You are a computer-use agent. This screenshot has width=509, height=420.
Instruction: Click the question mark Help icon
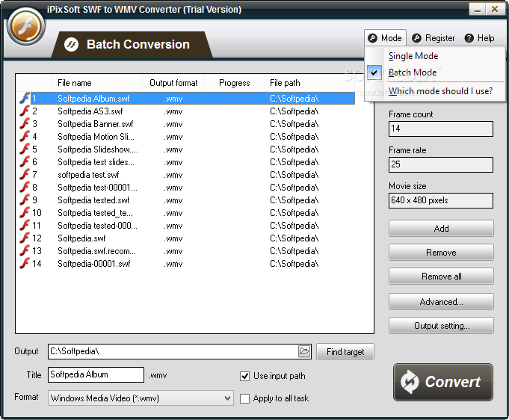click(469, 38)
